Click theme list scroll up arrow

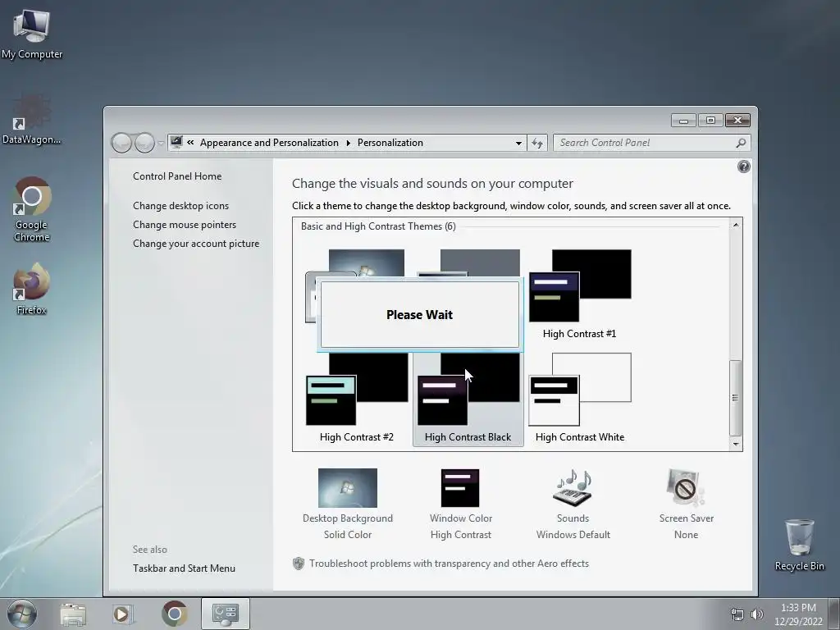[736, 225]
